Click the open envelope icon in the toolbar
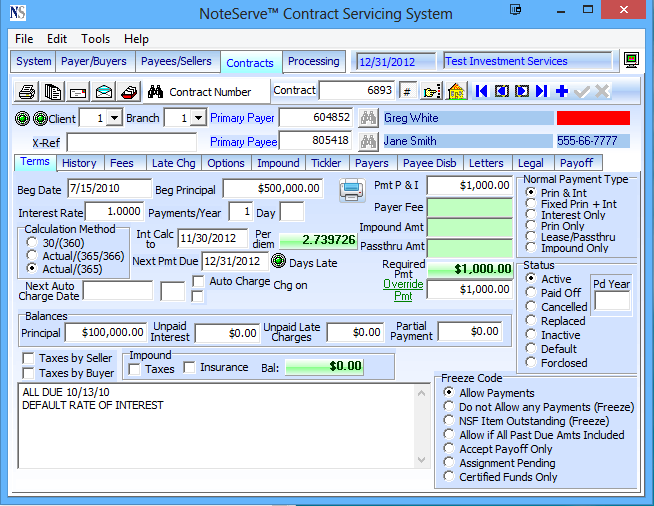This screenshot has width=654, height=506. (x=104, y=91)
